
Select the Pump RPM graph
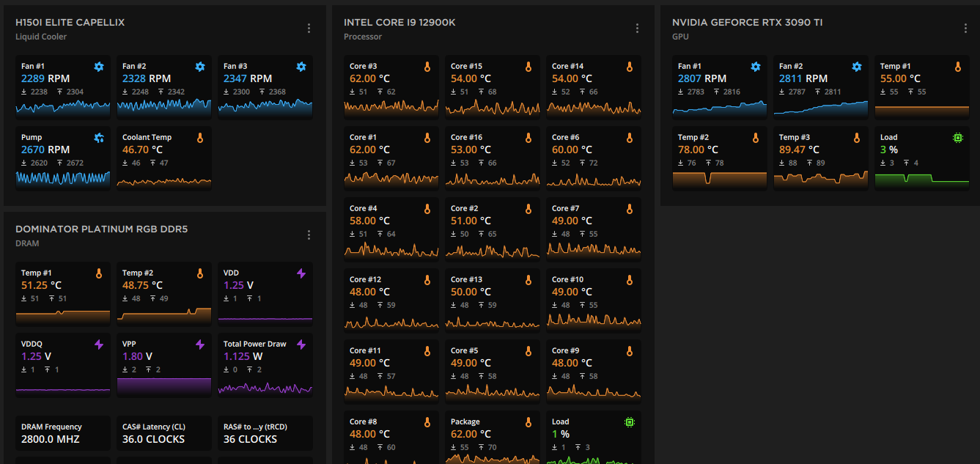[x=63, y=179]
